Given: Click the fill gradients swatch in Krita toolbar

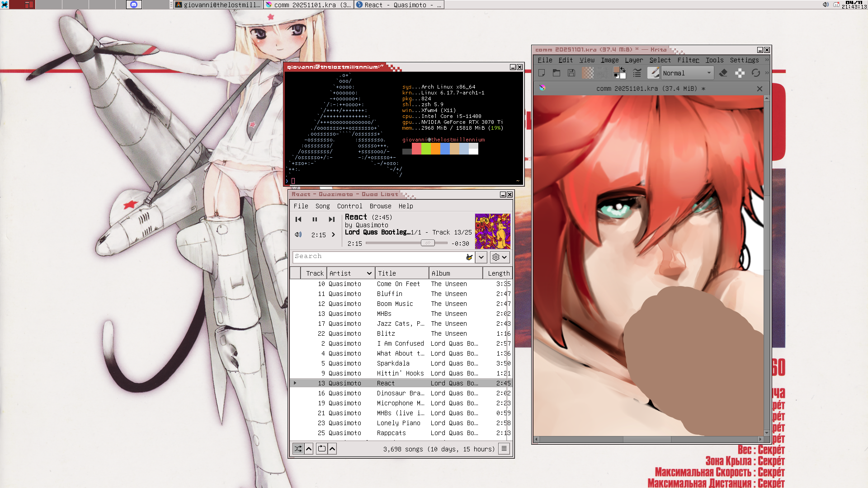Looking at the screenshot, I should pyautogui.click(x=588, y=73).
